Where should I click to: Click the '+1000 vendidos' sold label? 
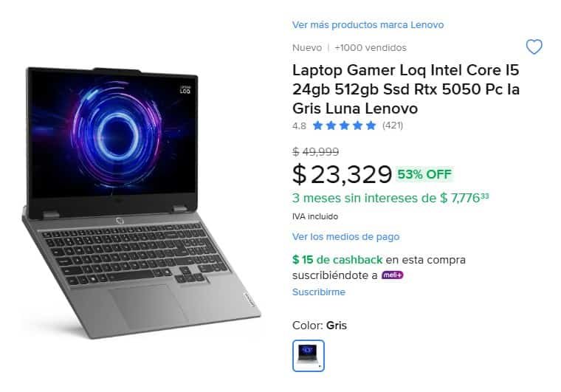pos(371,47)
